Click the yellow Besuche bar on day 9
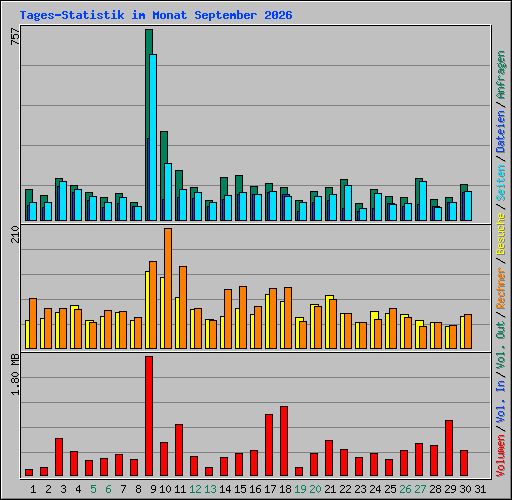The width and height of the screenshot is (512, 500). 147,310
